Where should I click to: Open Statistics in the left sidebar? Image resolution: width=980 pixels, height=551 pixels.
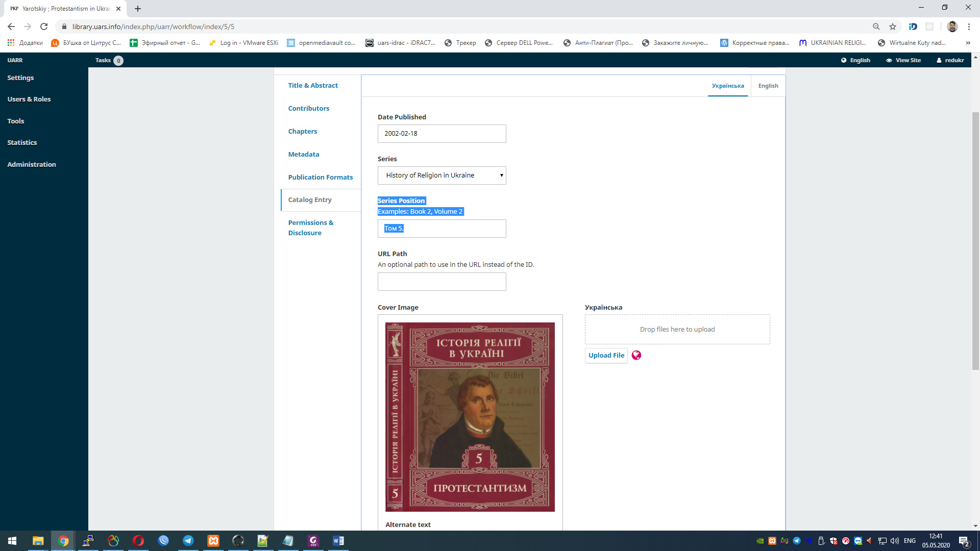tap(22, 143)
